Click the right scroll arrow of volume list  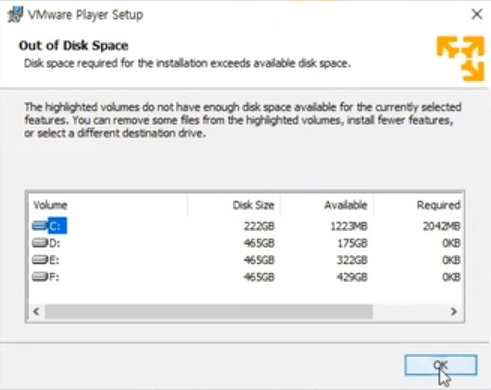453,311
